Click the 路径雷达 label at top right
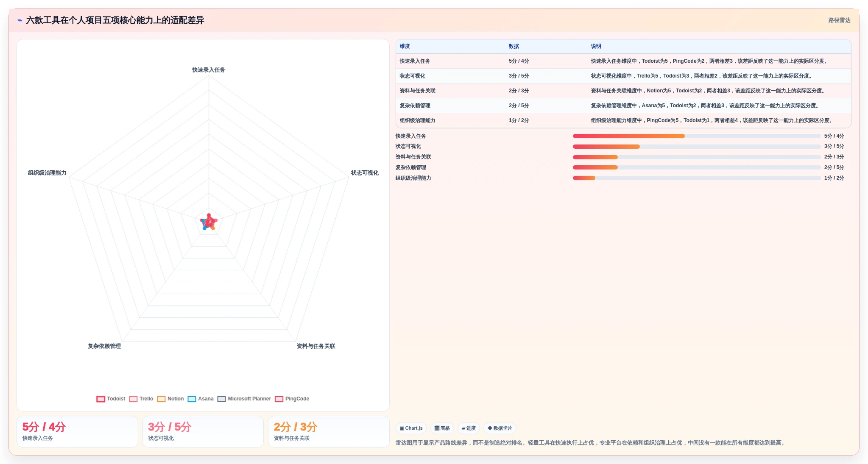This screenshot has height=464, width=868. 839,20
